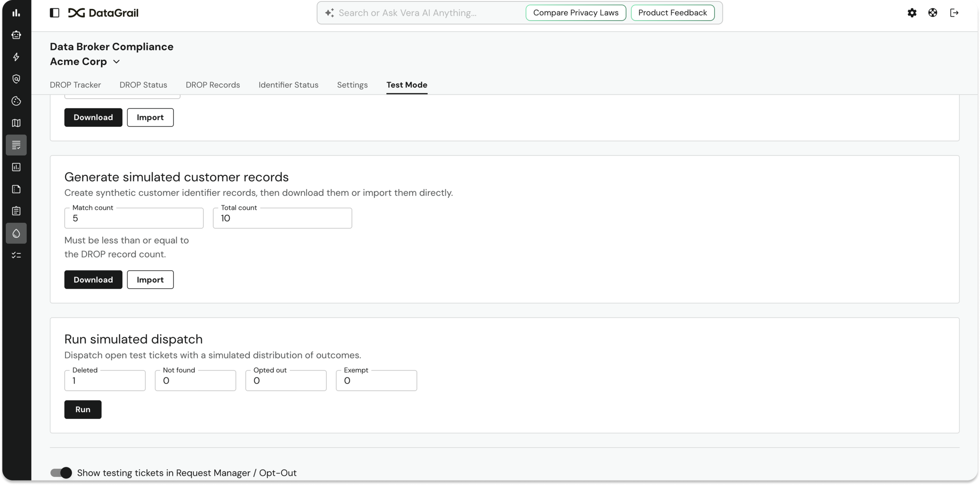Image resolution: width=980 pixels, height=485 pixels.
Task: Click Compare Privacy Laws button
Action: click(576, 13)
